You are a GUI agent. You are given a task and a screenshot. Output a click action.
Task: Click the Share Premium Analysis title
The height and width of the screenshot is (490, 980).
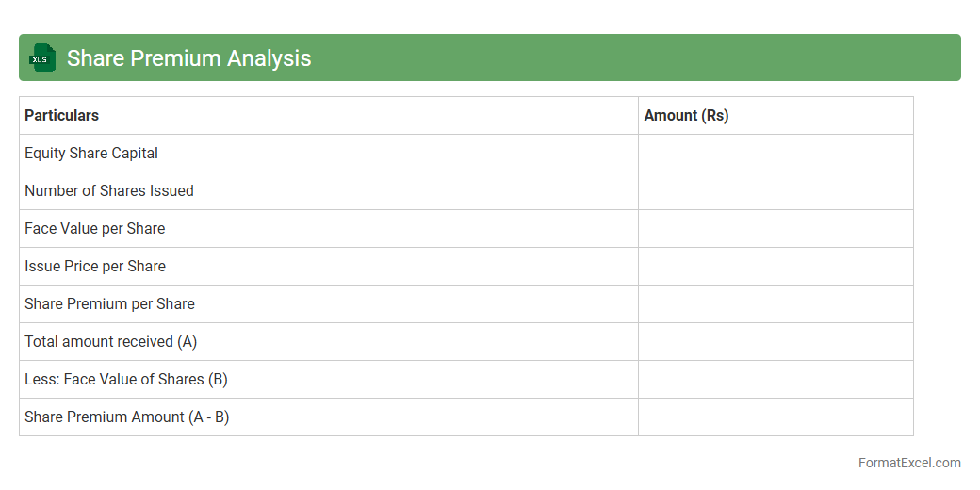tap(188, 58)
